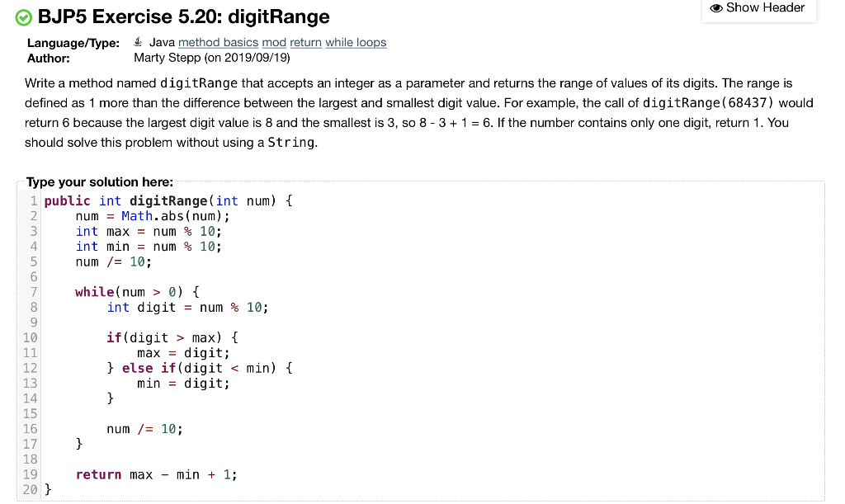845x504 pixels.
Task: Open the "method basics" topic link
Action: click(218, 42)
